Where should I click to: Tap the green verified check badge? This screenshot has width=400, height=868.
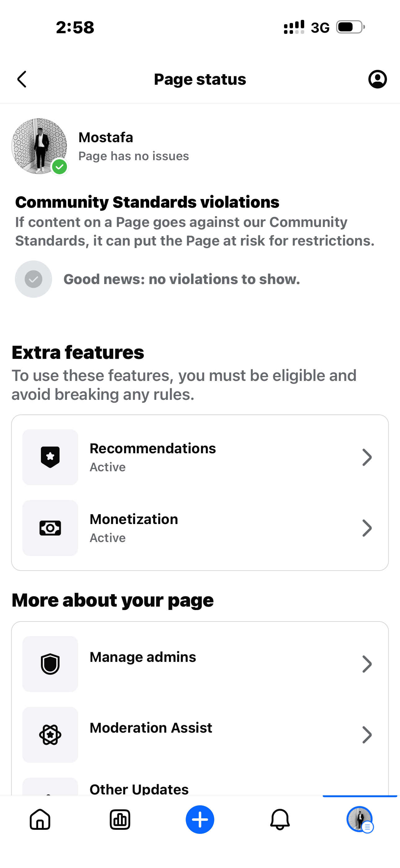coord(60,167)
